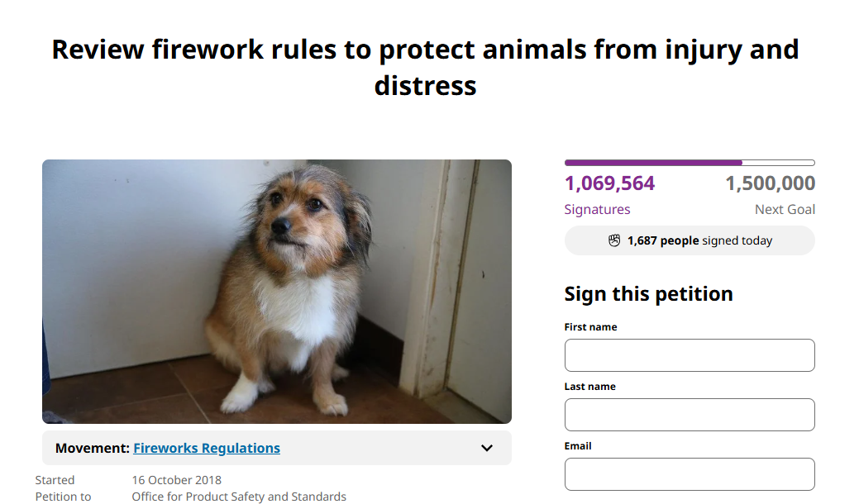Select the Last name input field
The width and height of the screenshot is (859, 504).
click(x=689, y=415)
